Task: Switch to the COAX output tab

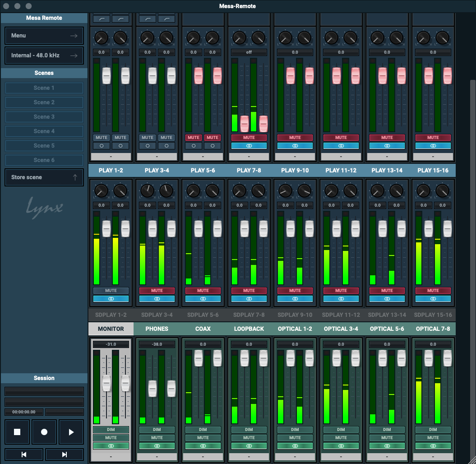Action: tap(203, 329)
